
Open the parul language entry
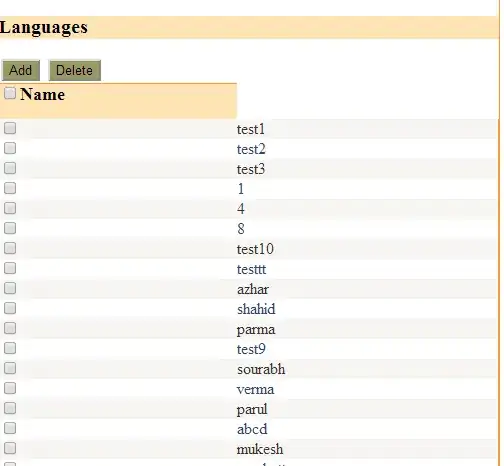tap(252, 410)
